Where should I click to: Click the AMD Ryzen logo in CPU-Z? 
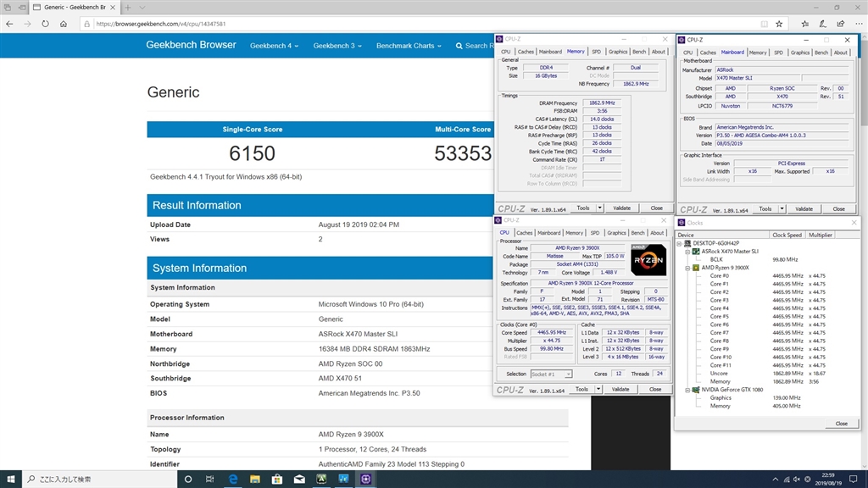(x=648, y=259)
